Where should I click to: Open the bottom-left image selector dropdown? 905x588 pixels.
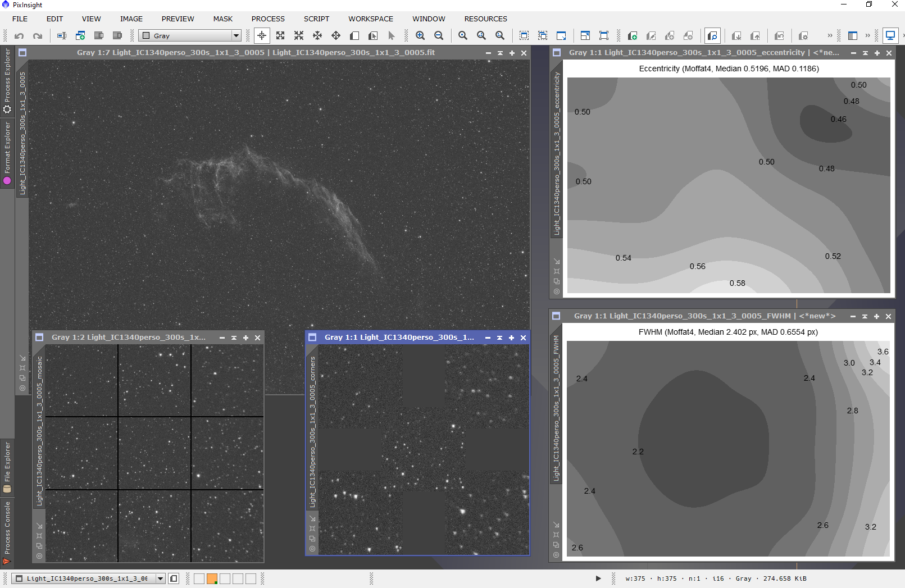point(160,578)
